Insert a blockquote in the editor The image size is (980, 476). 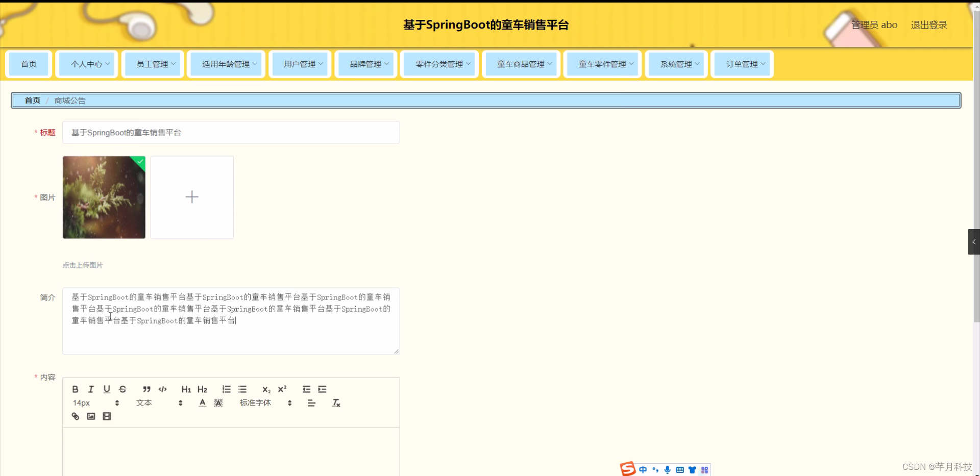(146, 389)
